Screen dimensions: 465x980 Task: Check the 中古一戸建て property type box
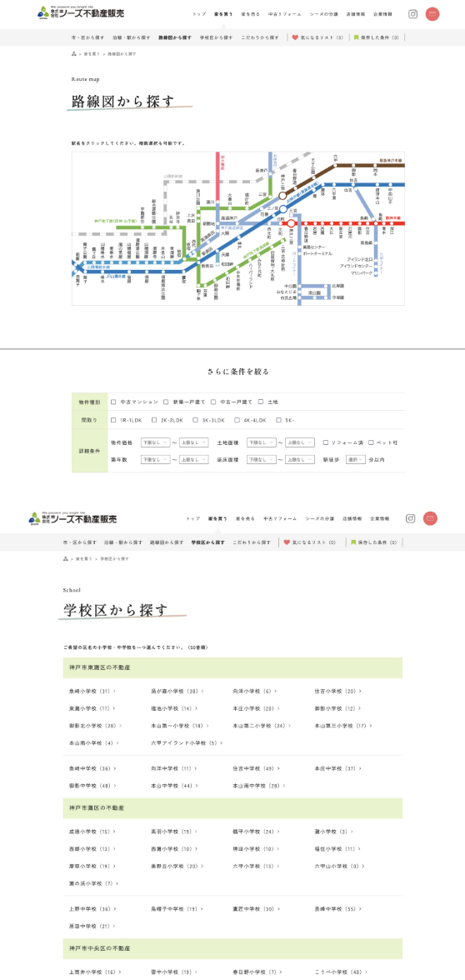pyautogui.click(x=213, y=402)
